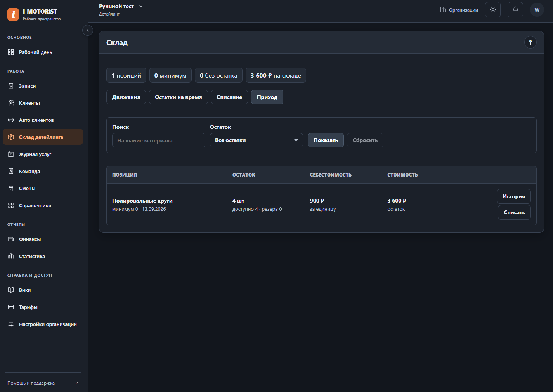Open the Приход section

(x=267, y=97)
